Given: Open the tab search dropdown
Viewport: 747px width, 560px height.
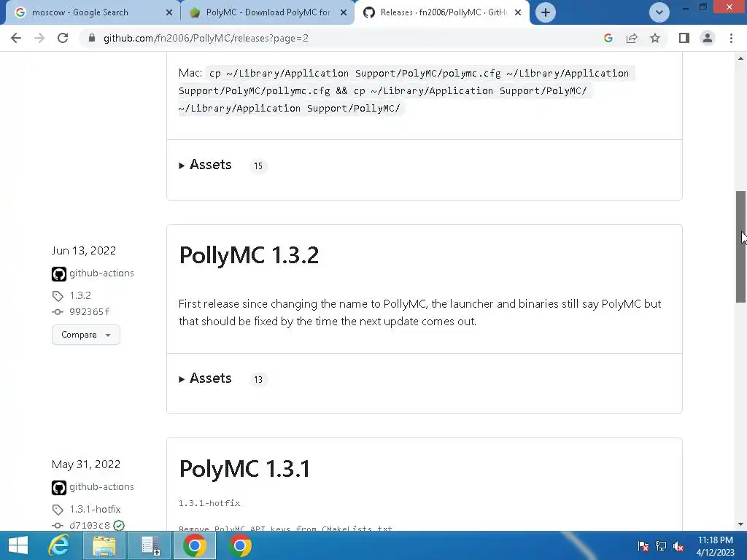Looking at the screenshot, I should click(659, 12).
